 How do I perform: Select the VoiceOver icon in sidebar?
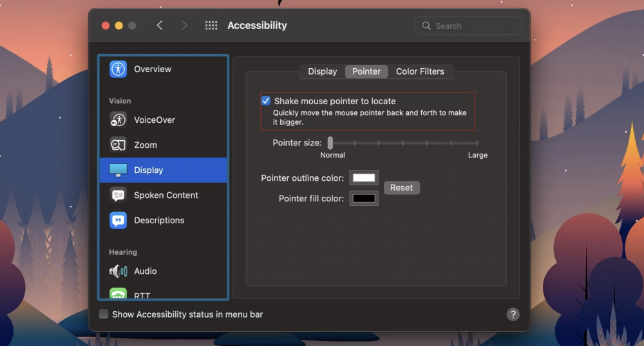coord(118,120)
